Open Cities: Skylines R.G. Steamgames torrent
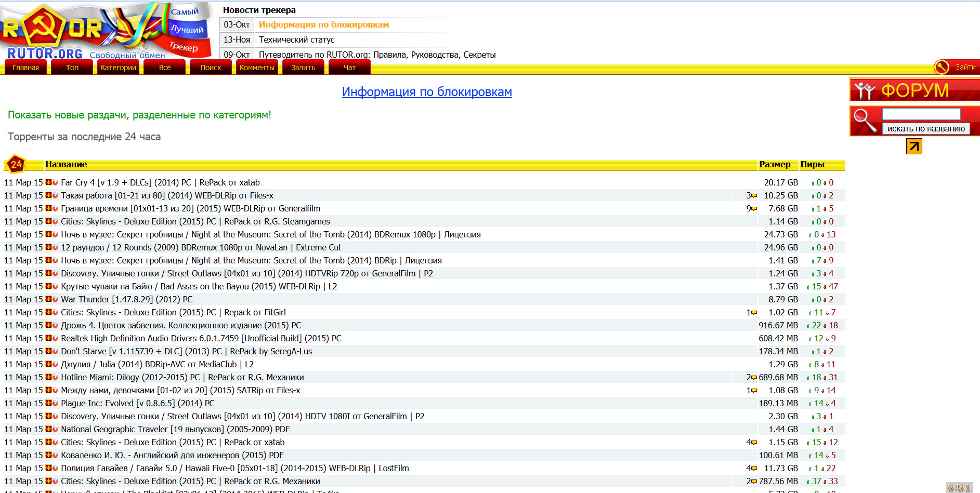This screenshot has width=980, height=493. [195, 221]
